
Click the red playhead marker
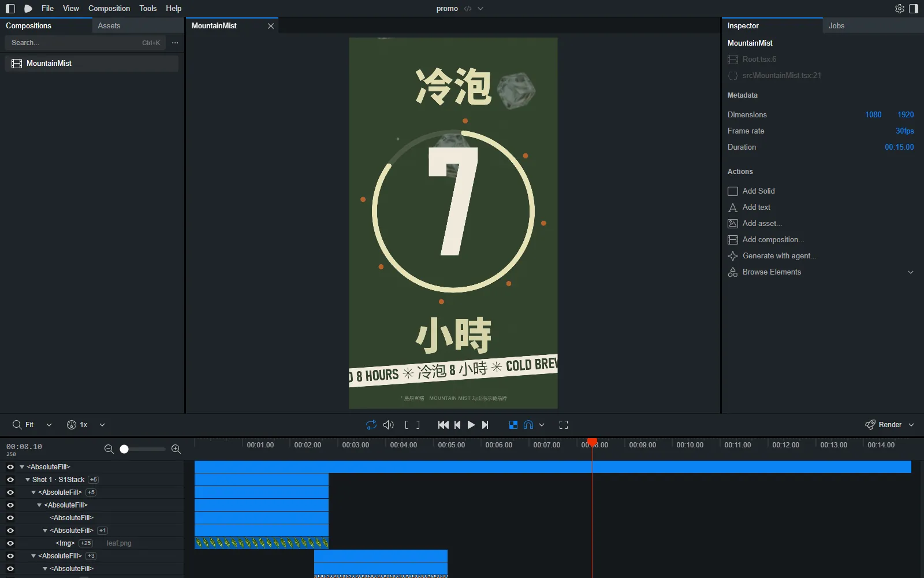point(592,443)
